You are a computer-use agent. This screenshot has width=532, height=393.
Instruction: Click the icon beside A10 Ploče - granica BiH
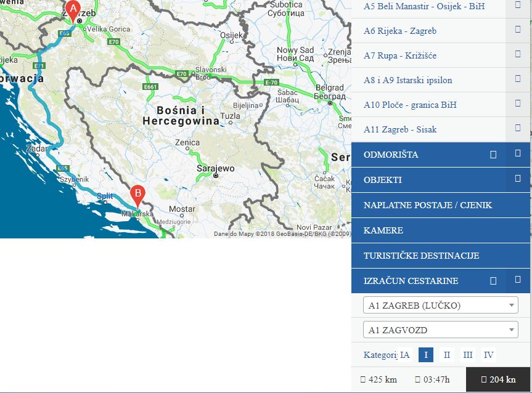[x=518, y=104]
